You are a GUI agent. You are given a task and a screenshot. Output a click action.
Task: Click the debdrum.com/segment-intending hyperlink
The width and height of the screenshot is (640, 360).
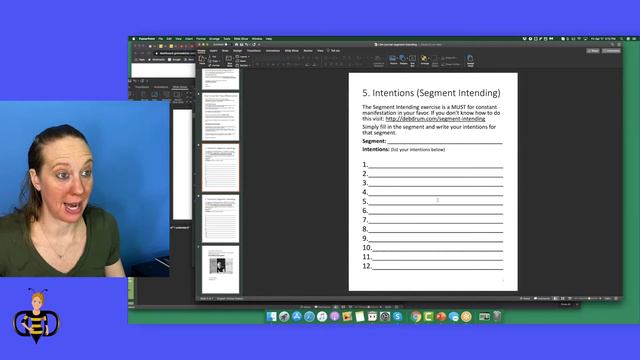point(435,119)
